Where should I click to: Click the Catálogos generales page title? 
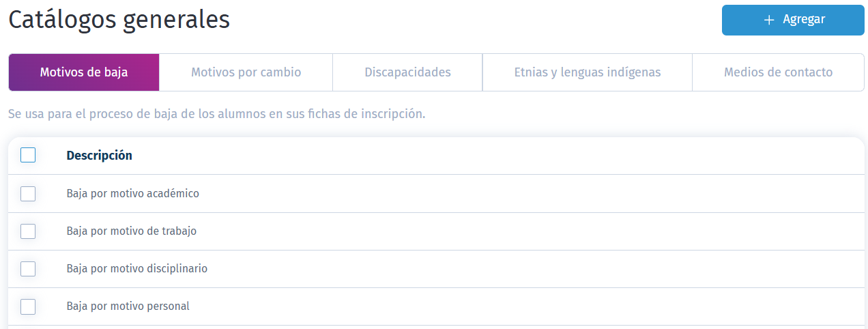pyautogui.click(x=119, y=20)
